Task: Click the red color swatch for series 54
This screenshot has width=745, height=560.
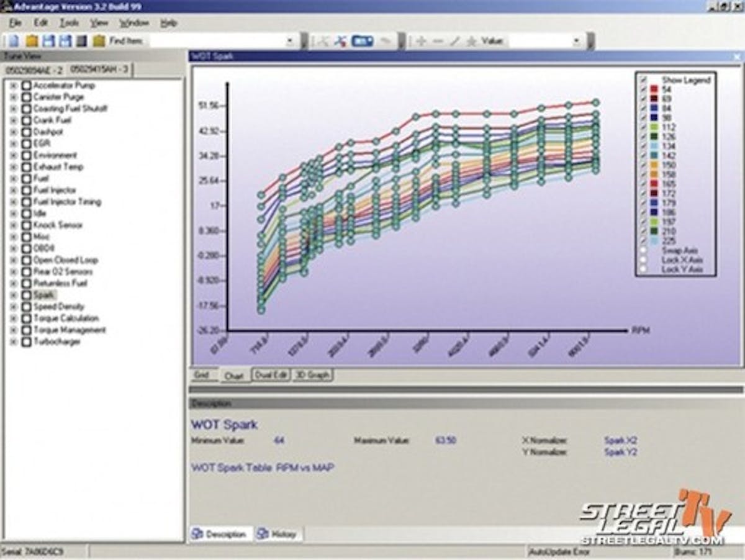Action: pyautogui.click(x=654, y=89)
